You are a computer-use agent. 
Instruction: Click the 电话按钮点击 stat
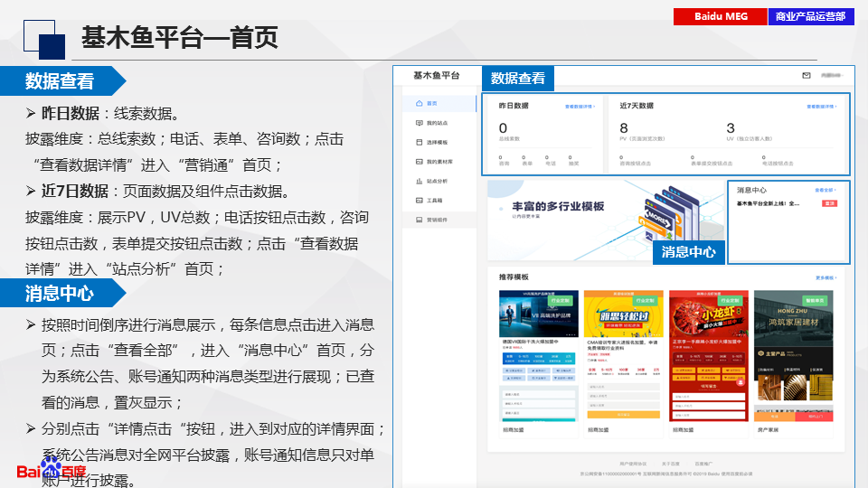(778, 161)
